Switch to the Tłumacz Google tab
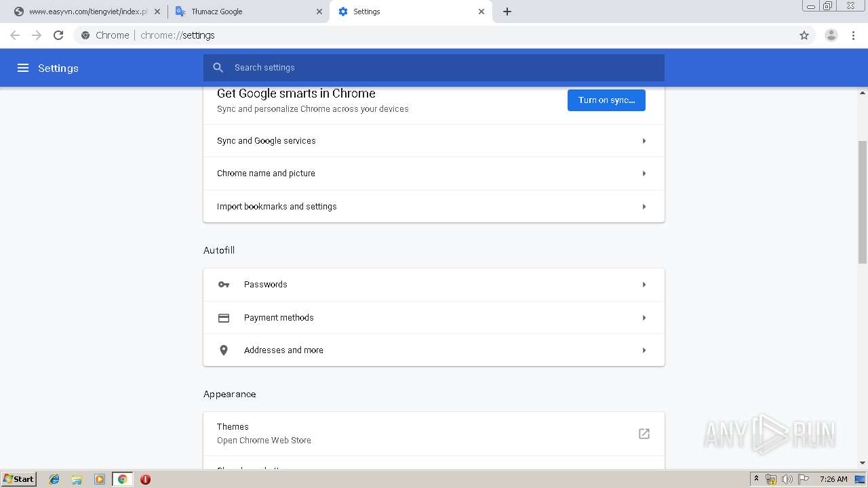868x488 pixels. click(248, 12)
